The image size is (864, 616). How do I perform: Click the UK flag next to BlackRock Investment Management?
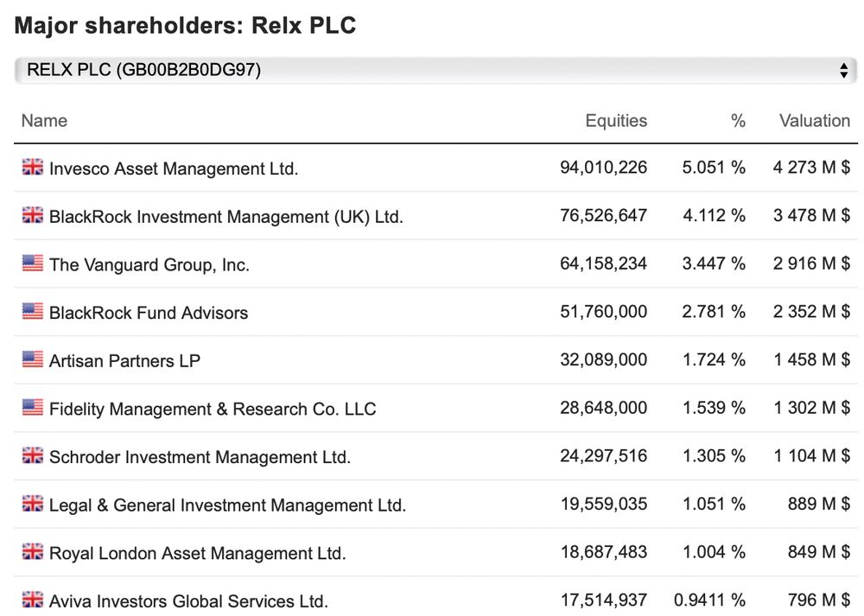click(x=33, y=216)
